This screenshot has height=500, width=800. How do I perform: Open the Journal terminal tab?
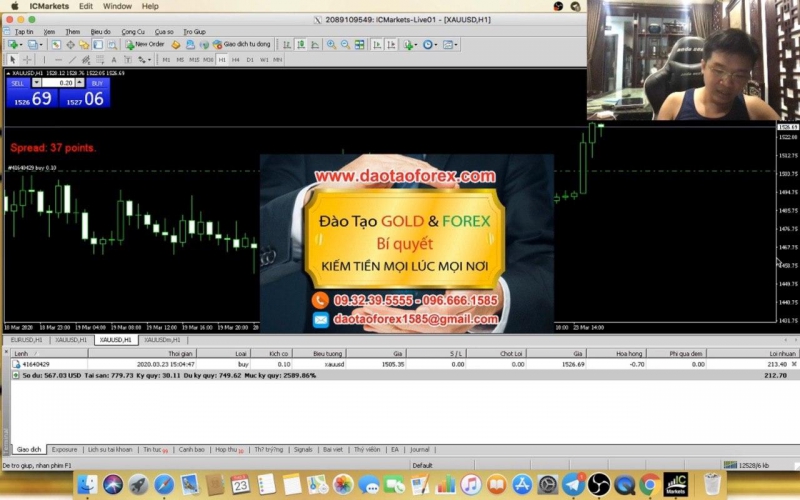pyautogui.click(x=420, y=450)
